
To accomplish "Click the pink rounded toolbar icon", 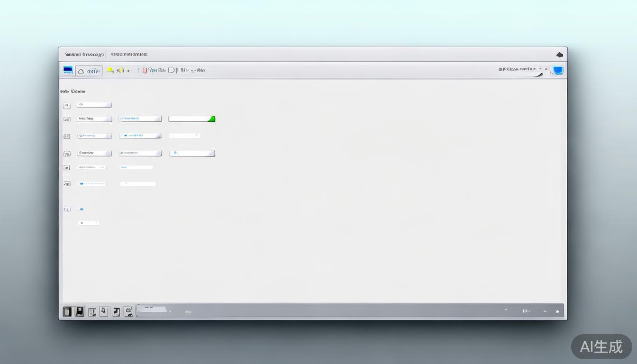I will pyautogui.click(x=145, y=71).
